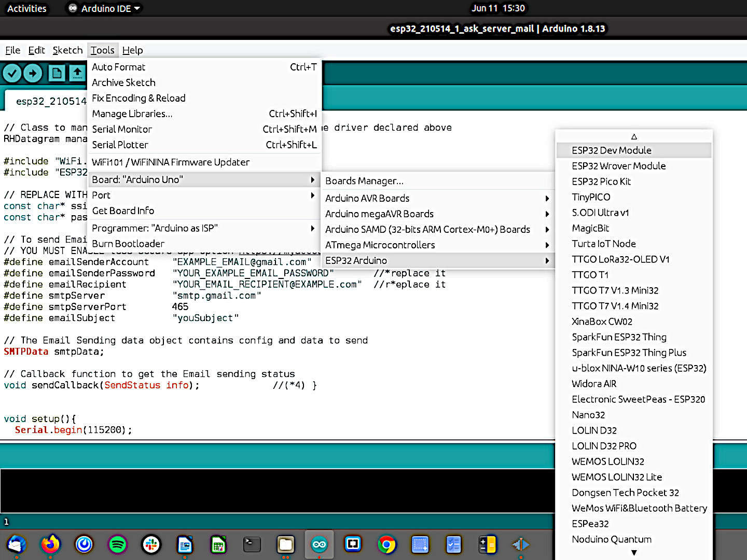Expand Programmer: "Arduino as ISP" submenu

pos(205,228)
